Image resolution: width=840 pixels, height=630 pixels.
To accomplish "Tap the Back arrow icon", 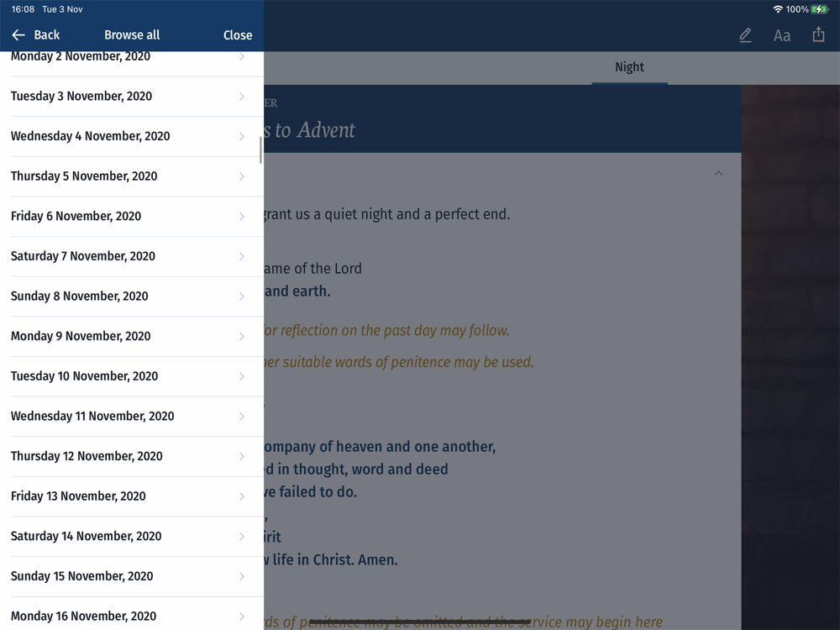I will click(x=18, y=34).
